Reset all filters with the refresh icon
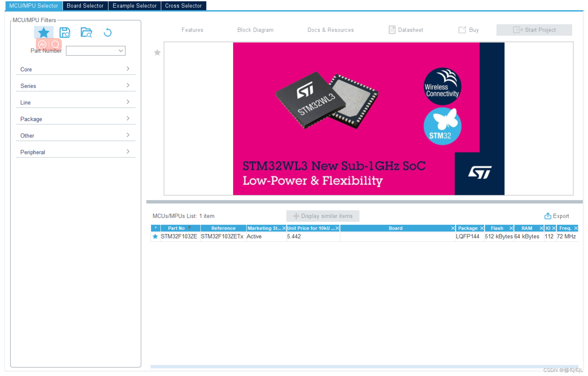 tap(108, 33)
